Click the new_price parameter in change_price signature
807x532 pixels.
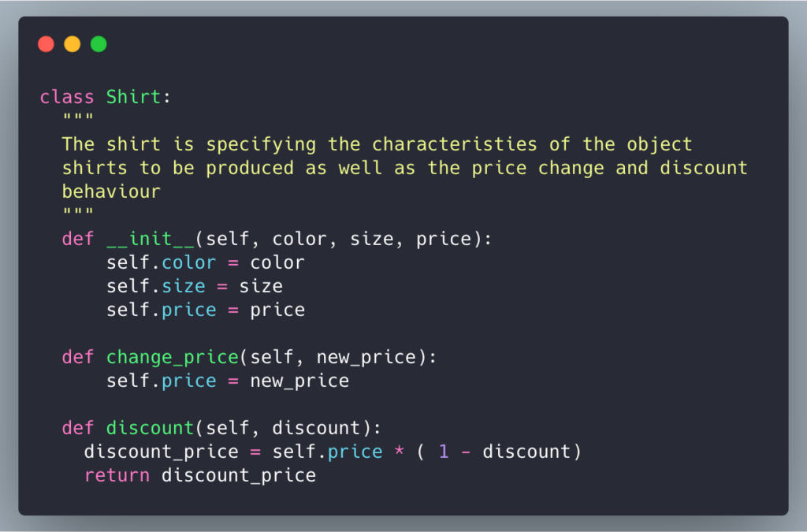pyautogui.click(x=366, y=357)
